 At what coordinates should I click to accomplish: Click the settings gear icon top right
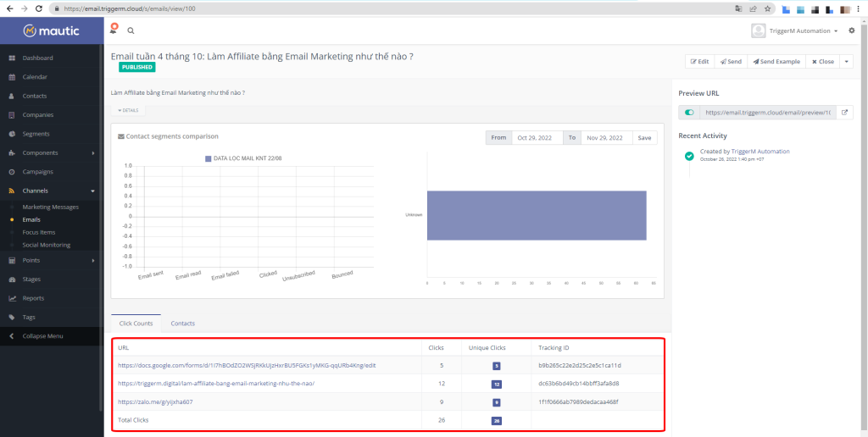pyautogui.click(x=852, y=30)
